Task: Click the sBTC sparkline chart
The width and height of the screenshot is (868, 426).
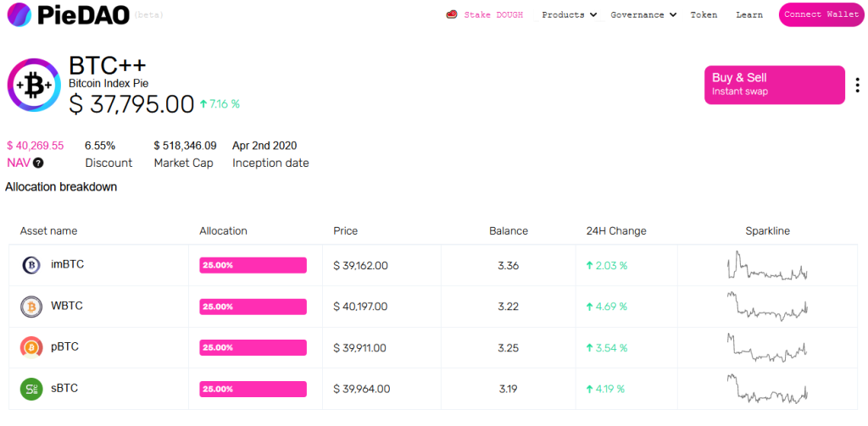Action: pos(767,389)
